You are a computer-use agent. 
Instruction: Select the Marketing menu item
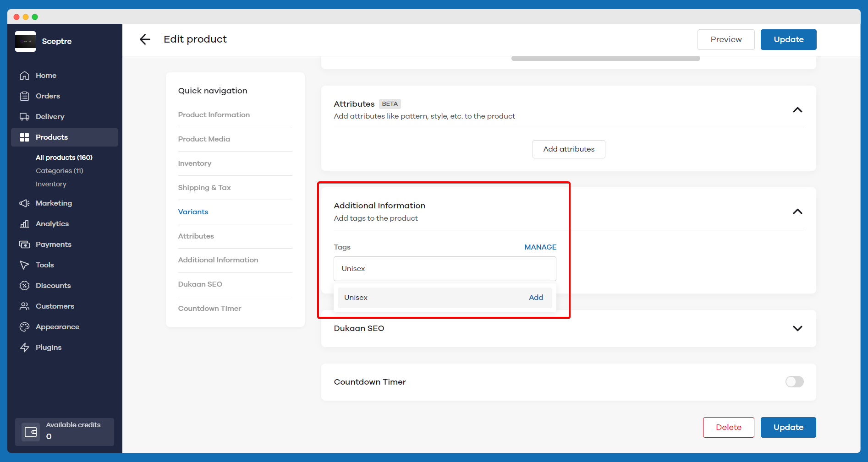54,203
